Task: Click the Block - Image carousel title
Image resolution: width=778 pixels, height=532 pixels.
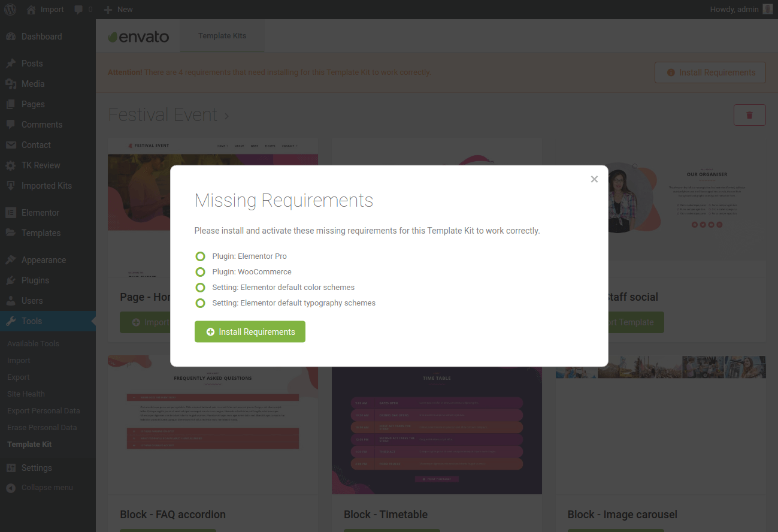Action: [x=622, y=515]
